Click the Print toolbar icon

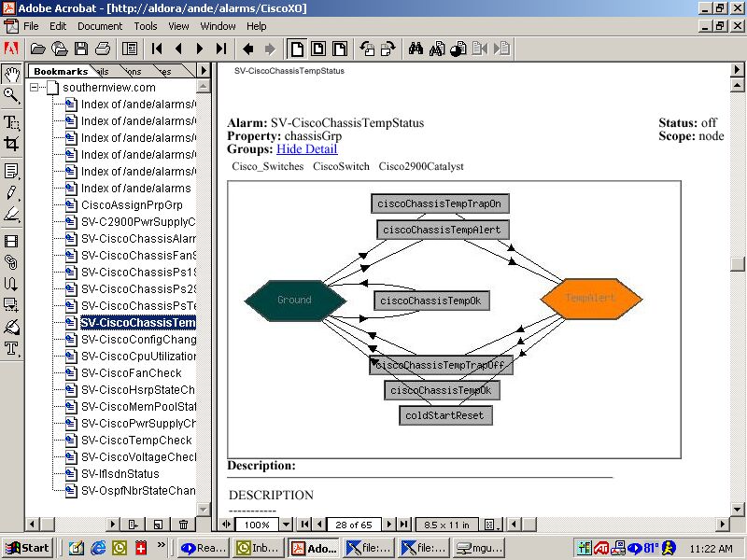click(x=103, y=49)
